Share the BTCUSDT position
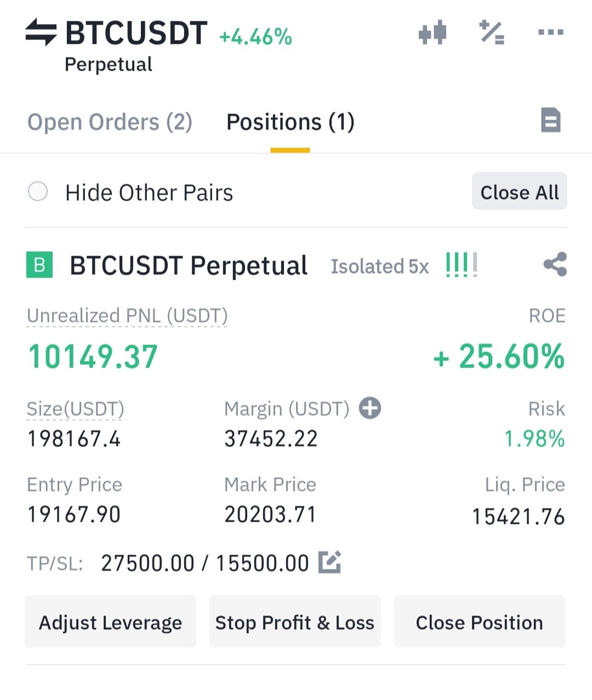 point(555,264)
